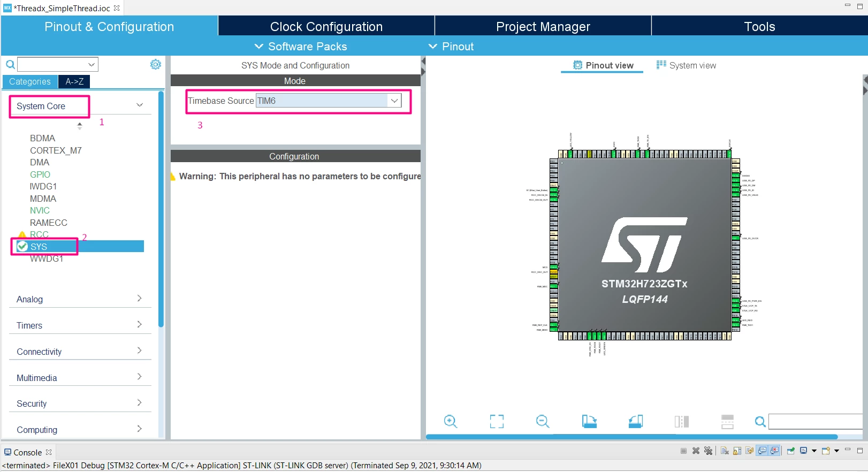Fit the chip pinout to view

[x=497, y=422]
